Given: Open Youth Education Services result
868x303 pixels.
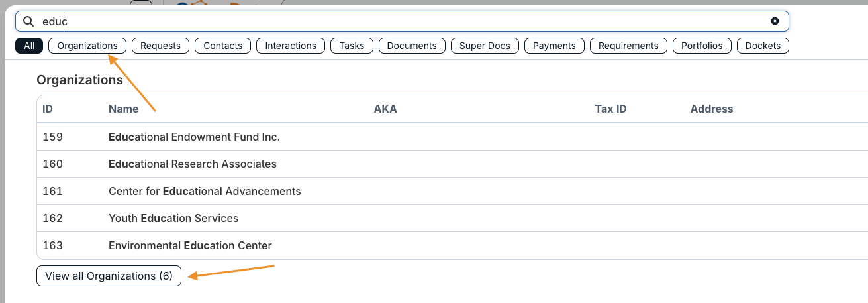Looking at the screenshot, I should [x=173, y=218].
